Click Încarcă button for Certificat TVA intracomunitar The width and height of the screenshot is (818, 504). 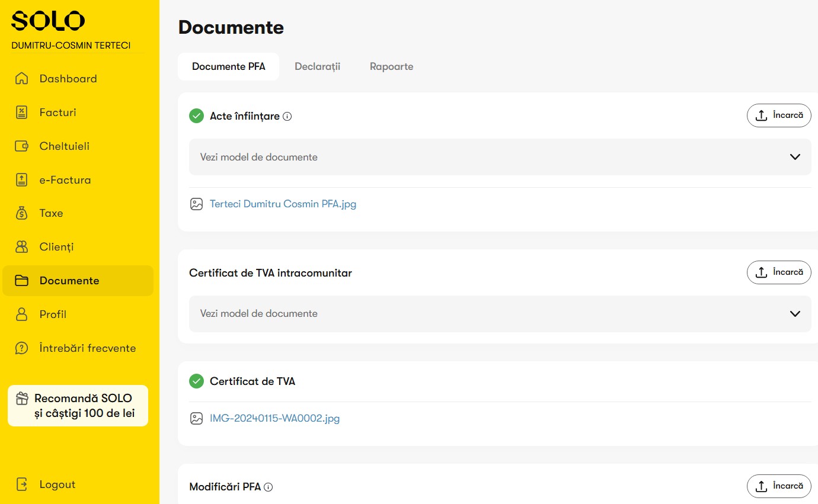tap(779, 272)
